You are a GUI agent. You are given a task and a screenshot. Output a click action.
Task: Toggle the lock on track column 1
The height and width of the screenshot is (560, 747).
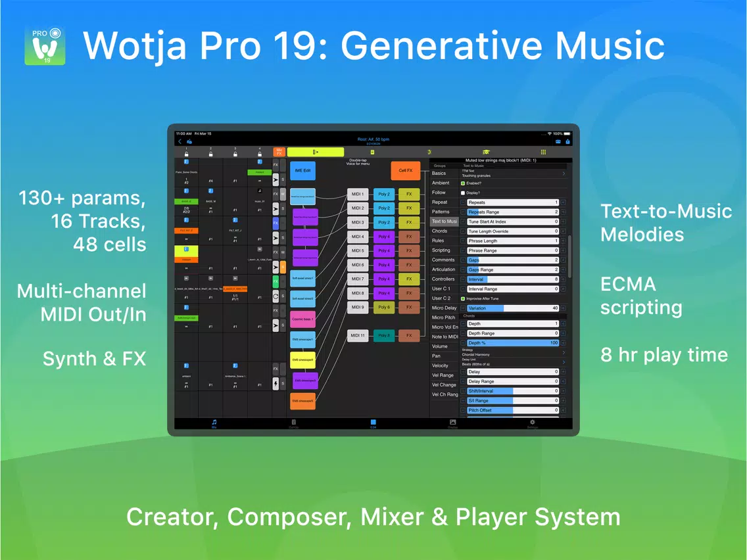click(186, 154)
